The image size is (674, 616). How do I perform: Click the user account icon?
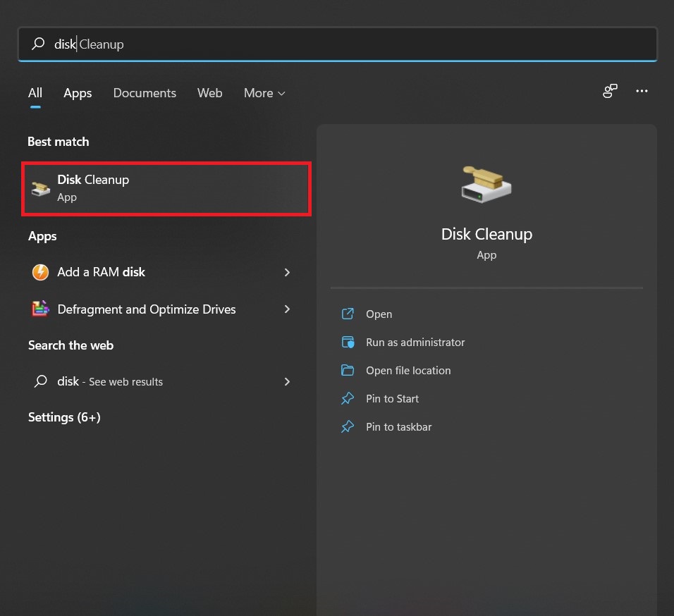[x=609, y=91]
